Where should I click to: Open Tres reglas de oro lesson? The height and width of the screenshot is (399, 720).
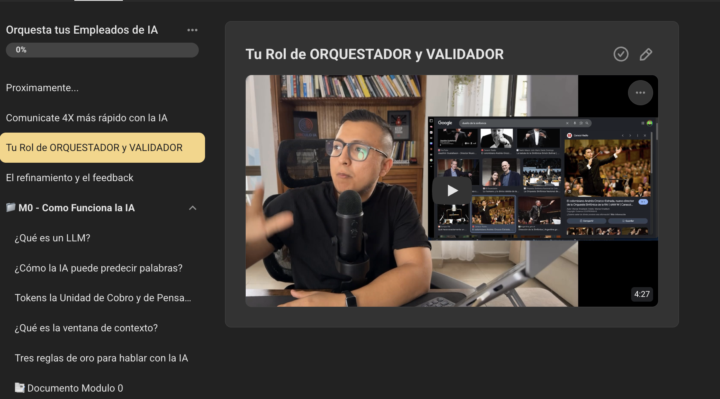101,358
